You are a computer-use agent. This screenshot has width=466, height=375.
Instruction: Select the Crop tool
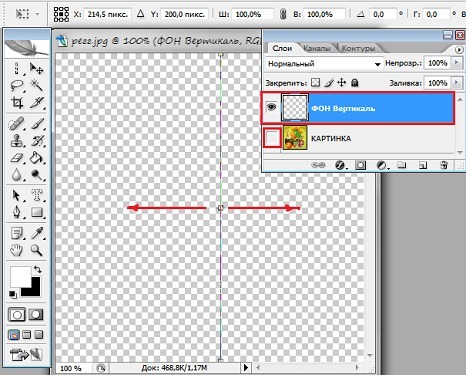pyautogui.click(x=17, y=102)
